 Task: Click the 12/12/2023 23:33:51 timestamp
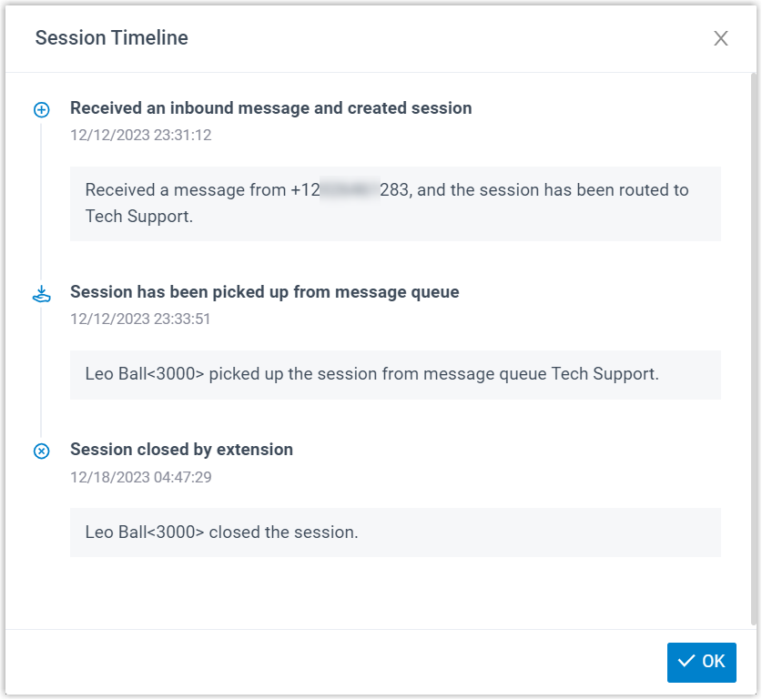click(140, 319)
